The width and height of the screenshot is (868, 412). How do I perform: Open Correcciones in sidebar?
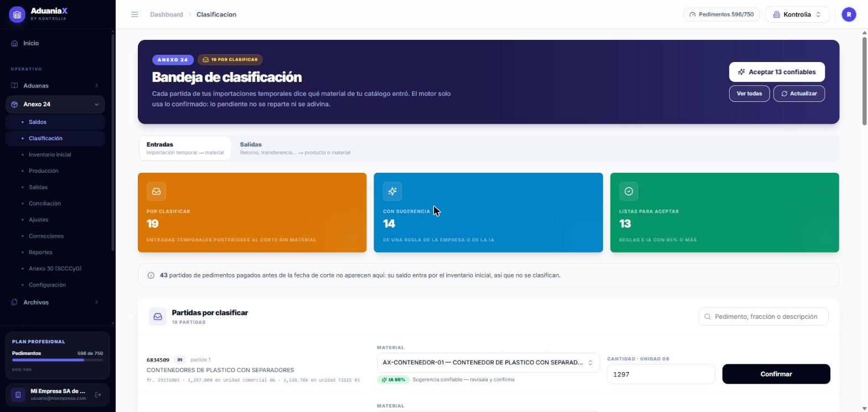pos(55,236)
